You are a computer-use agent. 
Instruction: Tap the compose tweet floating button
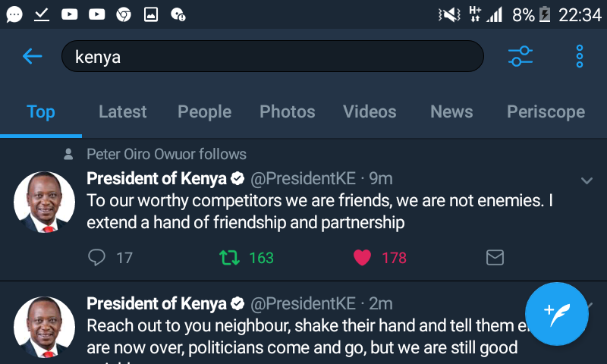point(556,312)
